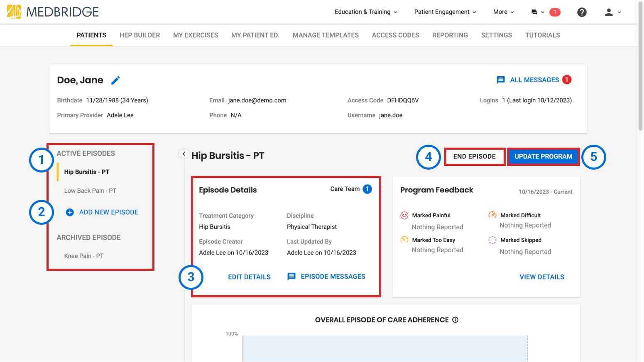Click the Update Program button
Image resolution: width=644 pixels, height=362 pixels.
pos(544,157)
